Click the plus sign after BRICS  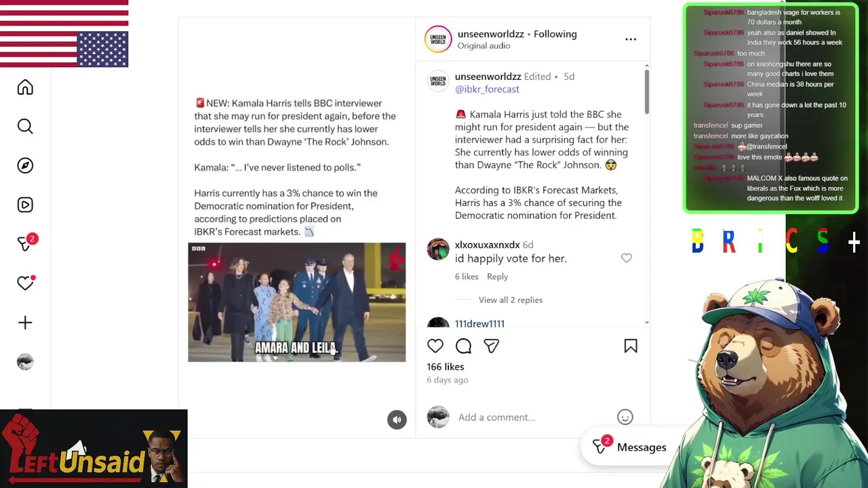(854, 242)
